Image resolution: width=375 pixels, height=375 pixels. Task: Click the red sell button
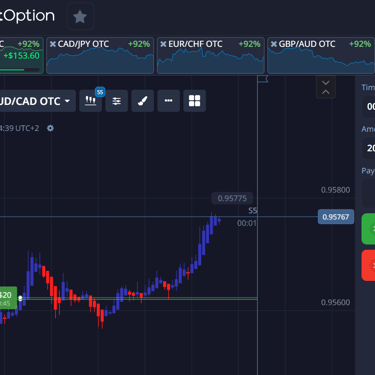pyautogui.click(x=368, y=265)
